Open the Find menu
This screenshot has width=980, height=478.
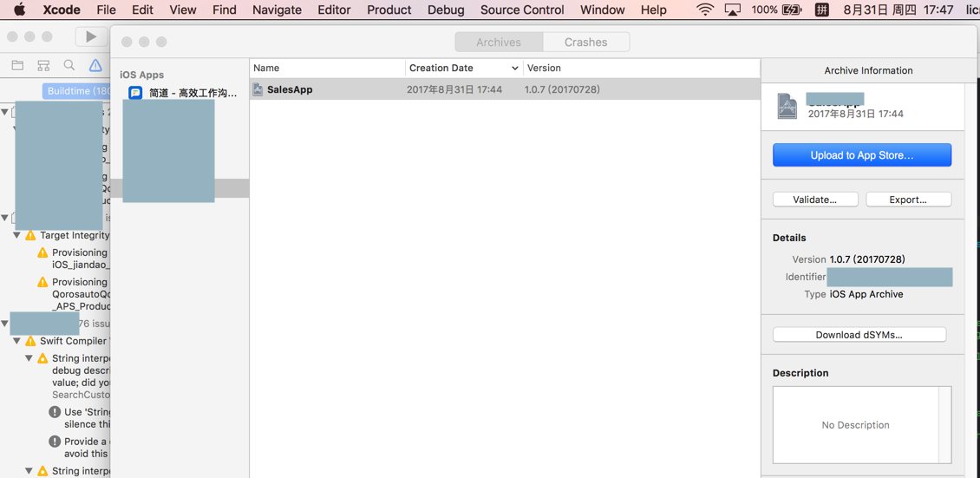click(225, 10)
